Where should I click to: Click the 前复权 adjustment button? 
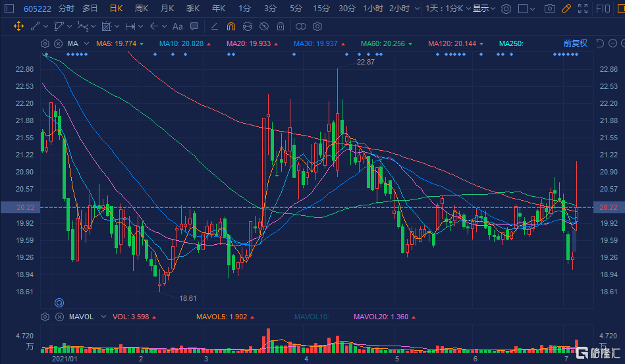[575, 43]
